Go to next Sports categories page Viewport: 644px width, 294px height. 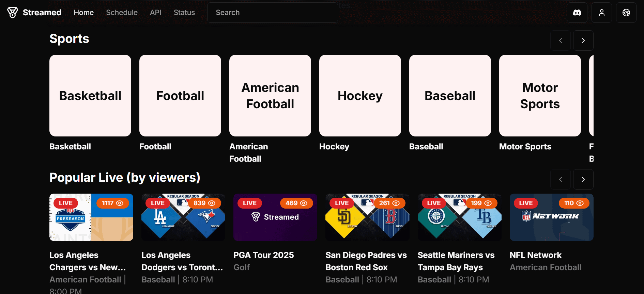pyautogui.click(x=583, y=40)
